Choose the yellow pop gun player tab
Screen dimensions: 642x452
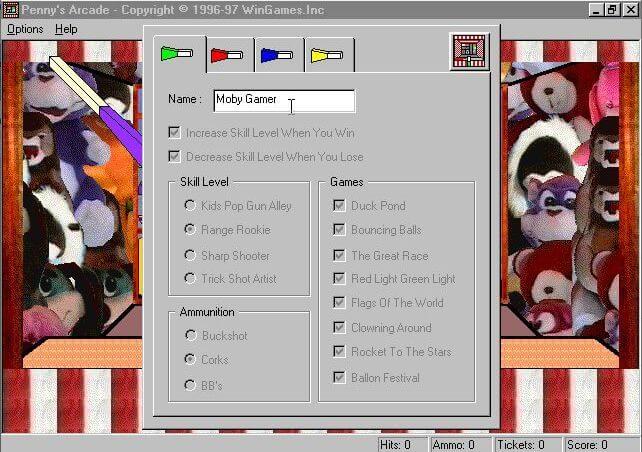[329, 55]
